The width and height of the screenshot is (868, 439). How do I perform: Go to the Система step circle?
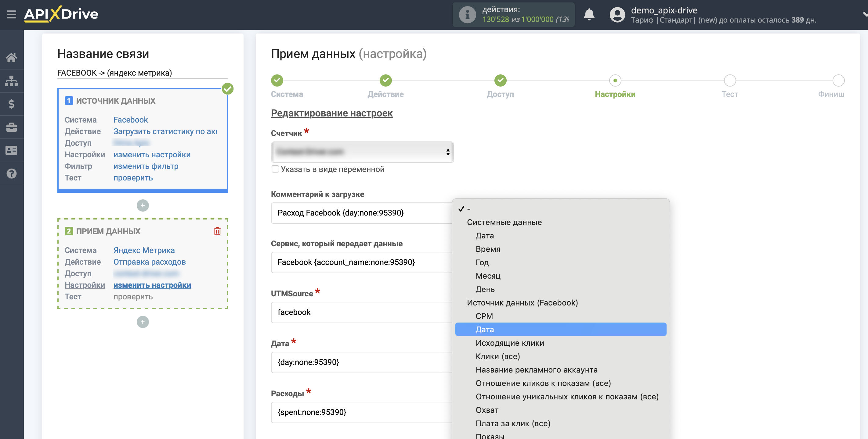[277, 80]
